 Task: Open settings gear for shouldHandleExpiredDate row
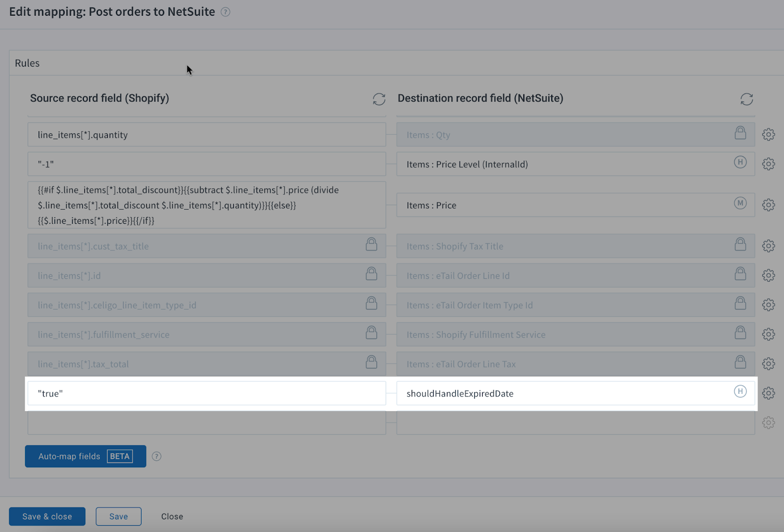pos(768,393)
